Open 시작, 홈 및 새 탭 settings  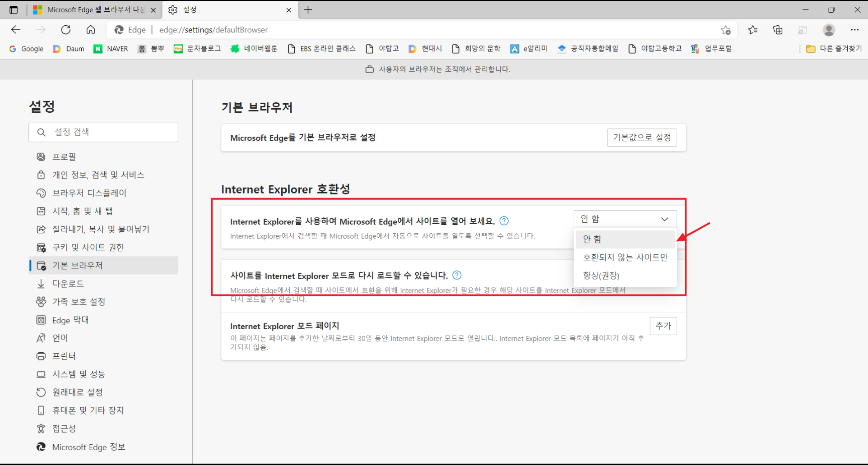pyautogui.click(x=103, y=211)
